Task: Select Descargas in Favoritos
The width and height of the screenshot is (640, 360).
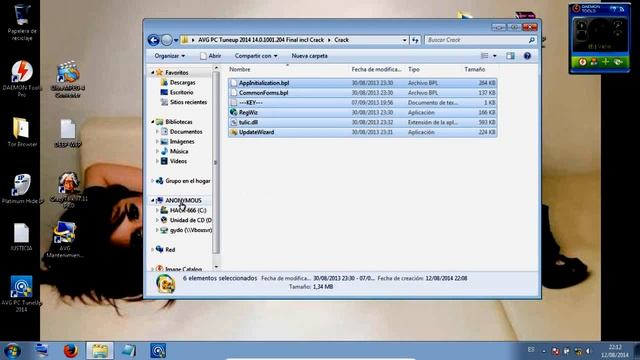Action: coord(182,82)
